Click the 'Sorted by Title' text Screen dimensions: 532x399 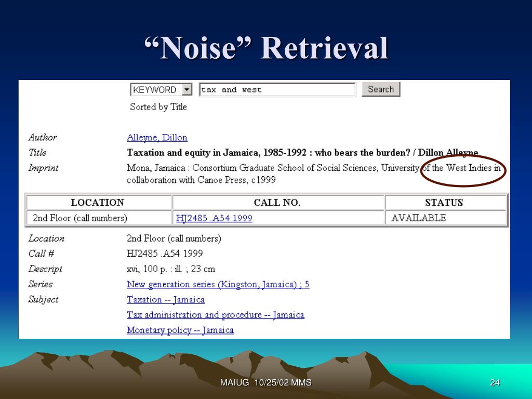click(158, 107)
